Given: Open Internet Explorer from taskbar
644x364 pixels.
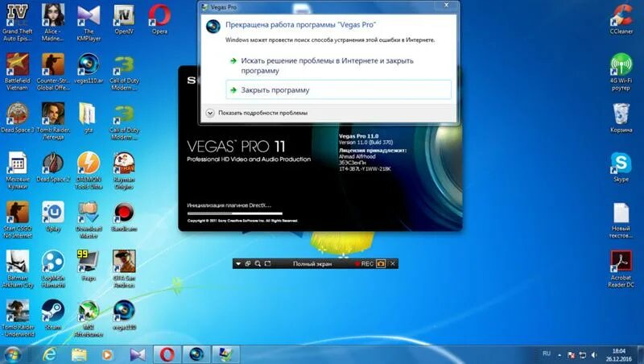Looking at the screenshot, I should coord(50,354).
